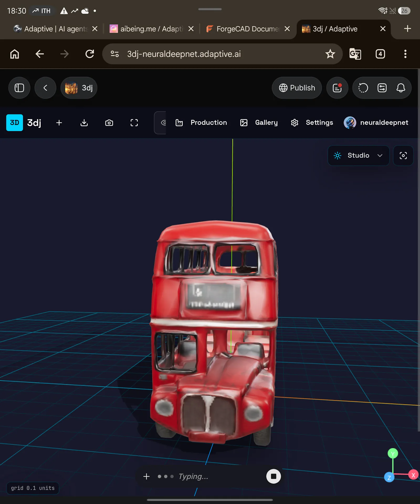Open notifications bell
Screen dimensions: 420x504
pos(401,88)
